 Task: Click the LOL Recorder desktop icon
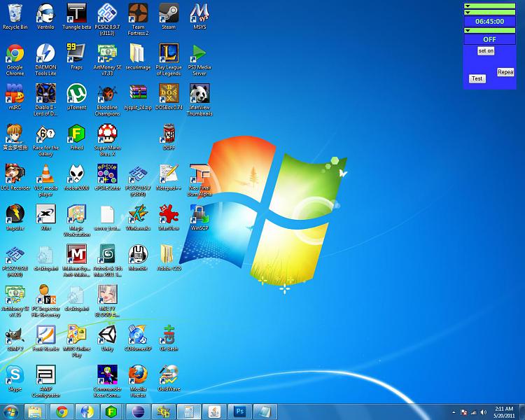(x=15, y=177)
